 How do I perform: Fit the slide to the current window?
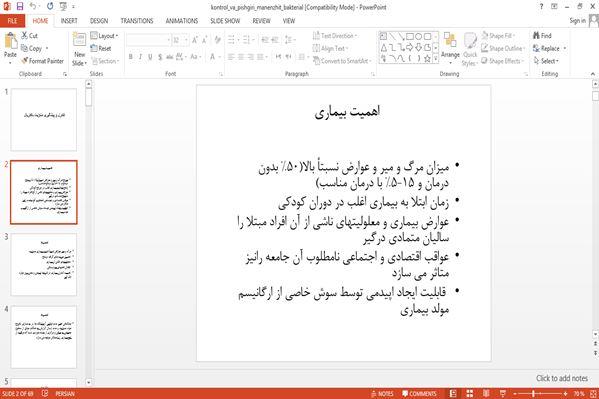point(593,394)
